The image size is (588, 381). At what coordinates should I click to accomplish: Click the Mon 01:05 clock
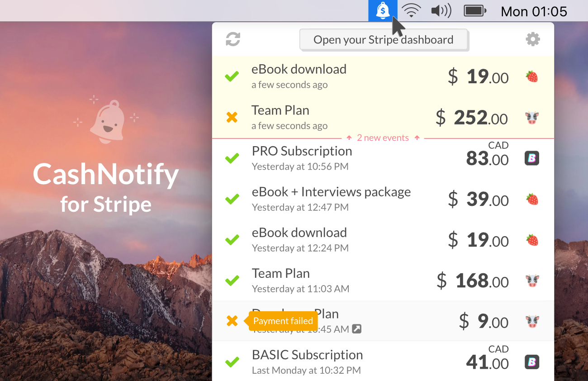click(534, 11)
